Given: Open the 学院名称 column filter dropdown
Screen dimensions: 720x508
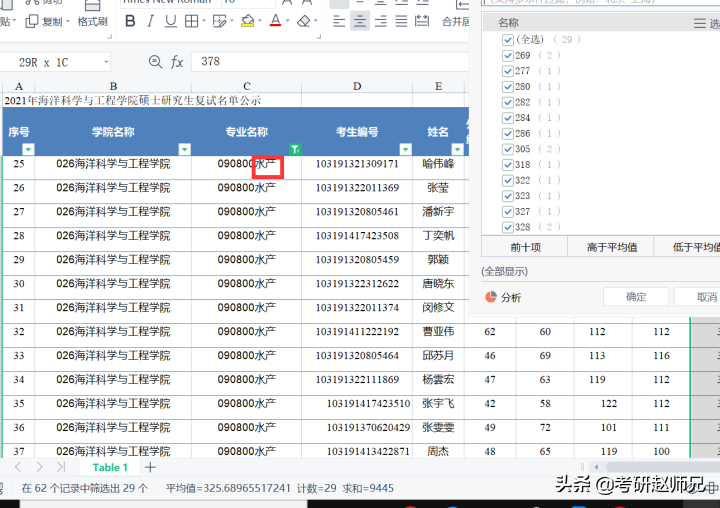Looking at the screenshot, I should 185,149.
